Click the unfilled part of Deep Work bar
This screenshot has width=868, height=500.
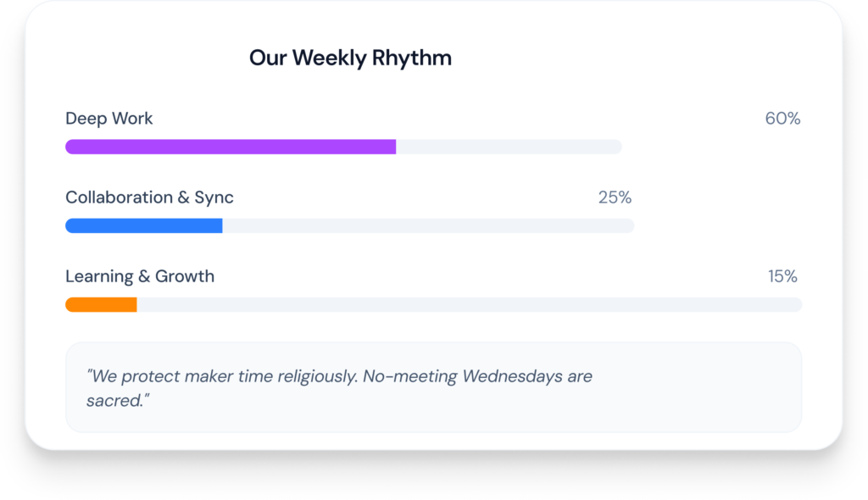coord(509,147)
